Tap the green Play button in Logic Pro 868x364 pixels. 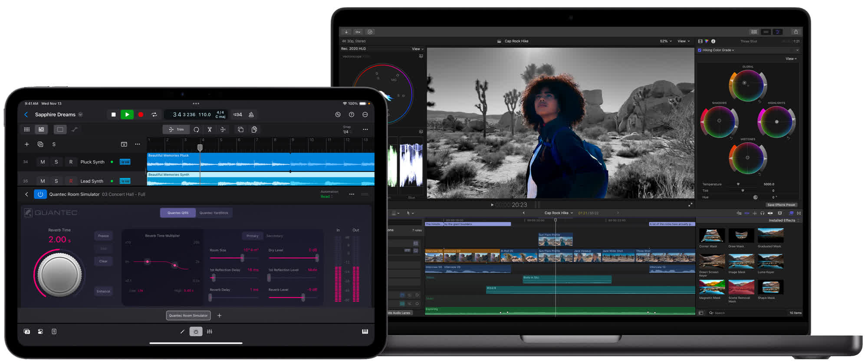[127, 115]
